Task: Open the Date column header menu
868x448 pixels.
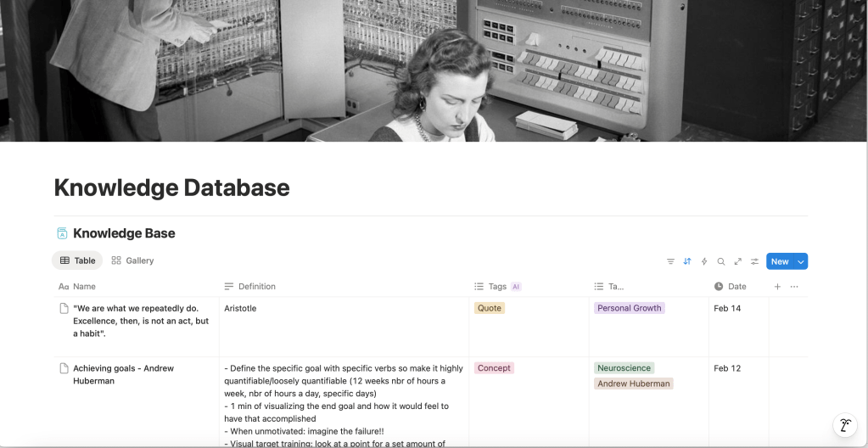Action: point(736,287)
